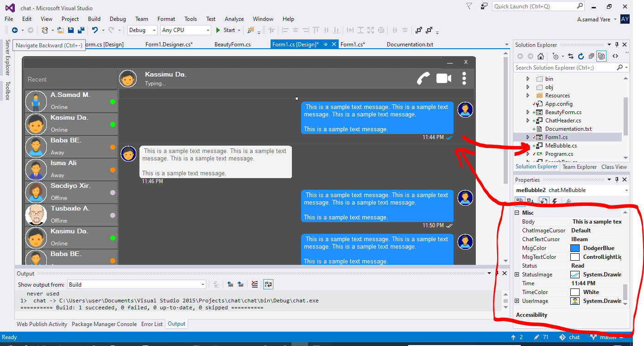Viewport: 644px width, 346px height.
Task: Open the Error List tab
Action: tap(152, 324)
